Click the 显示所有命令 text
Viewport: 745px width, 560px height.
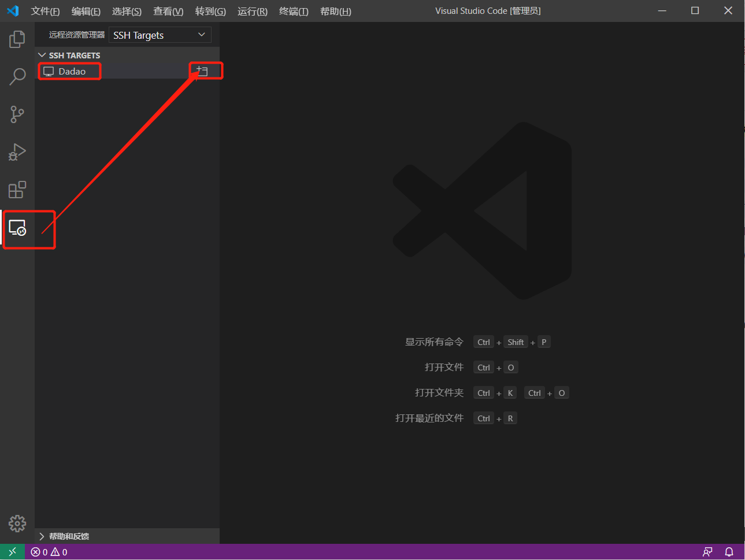click(434, 342)
